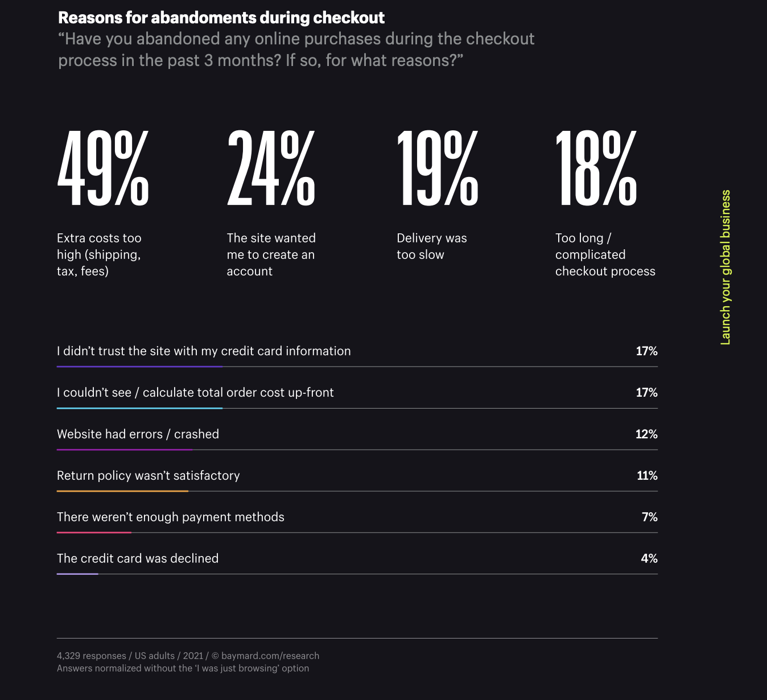The image size is (767, 700).
Task: Click the 'Have you abandoned any online purchases' question text
Action: 296,50
